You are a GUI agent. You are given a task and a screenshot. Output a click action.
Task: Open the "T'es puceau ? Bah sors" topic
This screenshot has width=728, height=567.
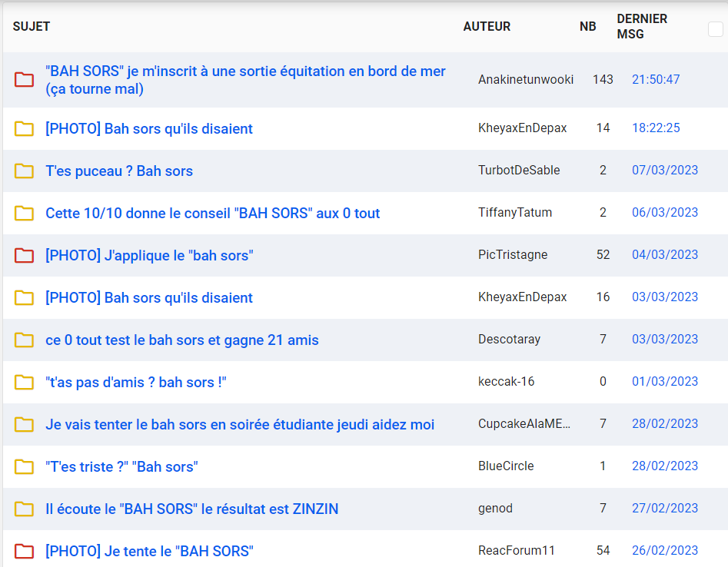pos(119,171)
